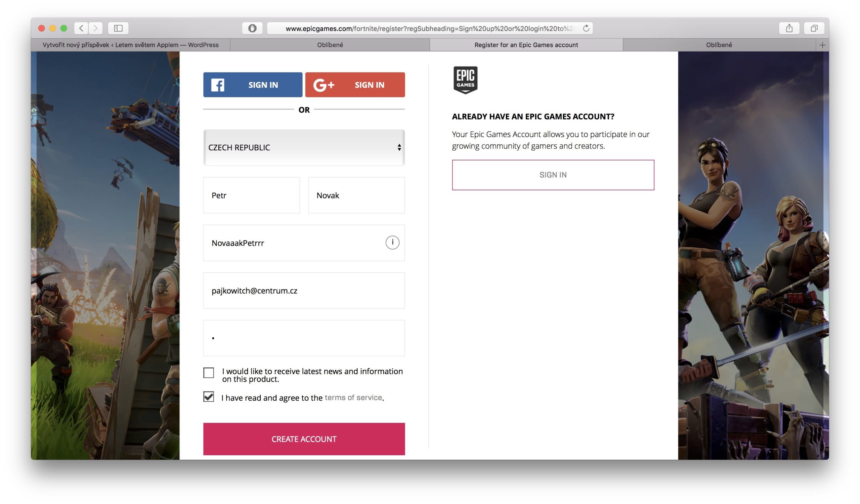Open the Safari share menu
The image size is (860, 504).
pyautogui.click(x=789, y=28)
